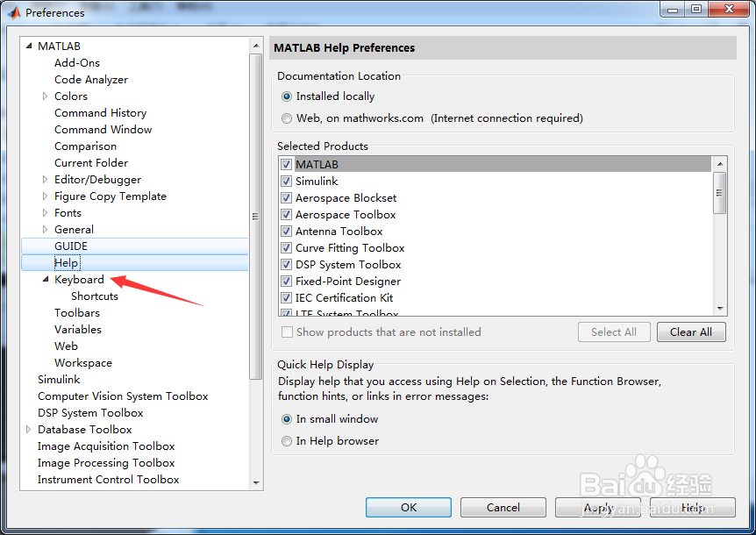This screenshot has width=756, height=535.
Task: Choose In Help browser display option
Action: pos(287,441)
